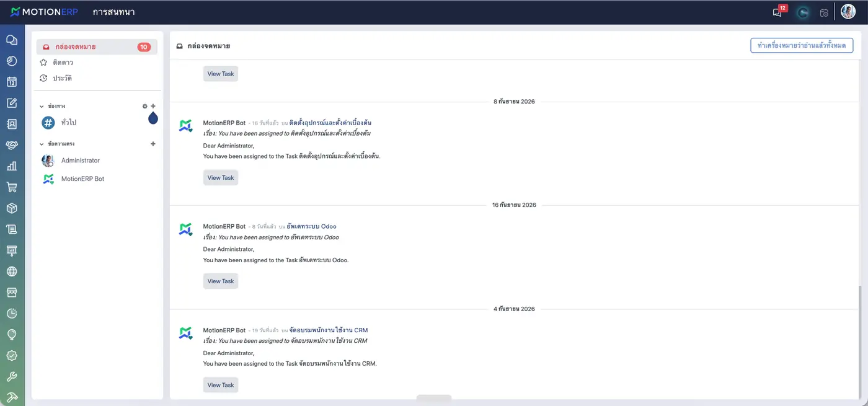Open the pencil-and-pad notes sidebar icon
Viewport: 868px width, 406px height.
(x=12, y=103)
